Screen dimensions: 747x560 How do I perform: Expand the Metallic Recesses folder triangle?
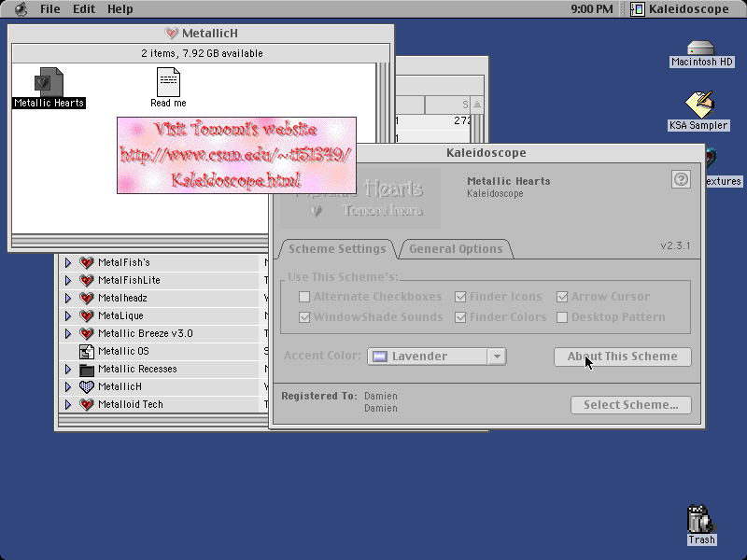pos(68,369)
